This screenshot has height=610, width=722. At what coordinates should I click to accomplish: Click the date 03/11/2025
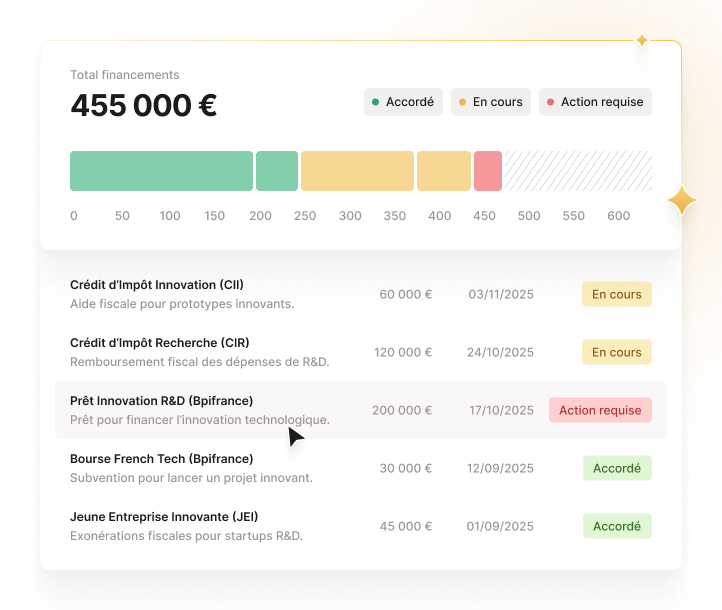pyautogui.click(x=501, y=294)
